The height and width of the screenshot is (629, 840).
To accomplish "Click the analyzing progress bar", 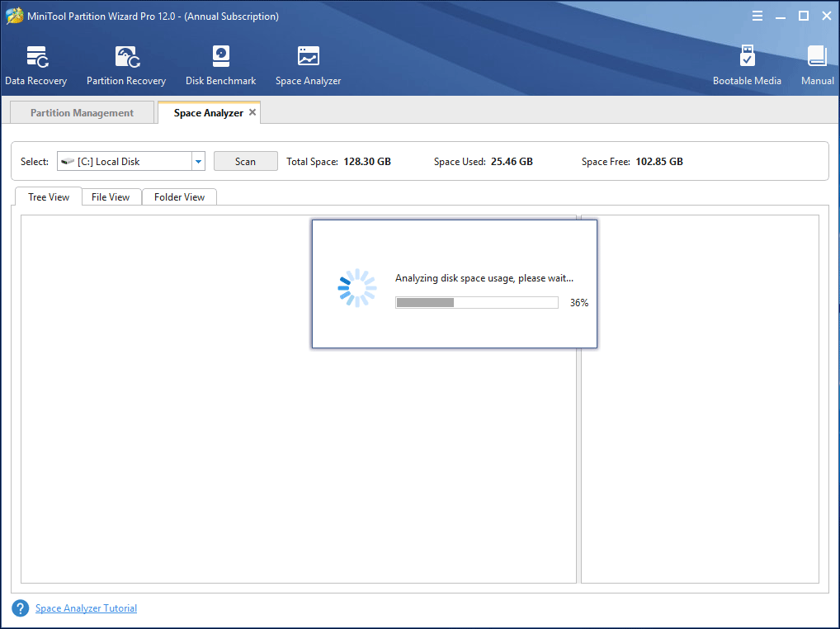I will [x=477, y=303].
